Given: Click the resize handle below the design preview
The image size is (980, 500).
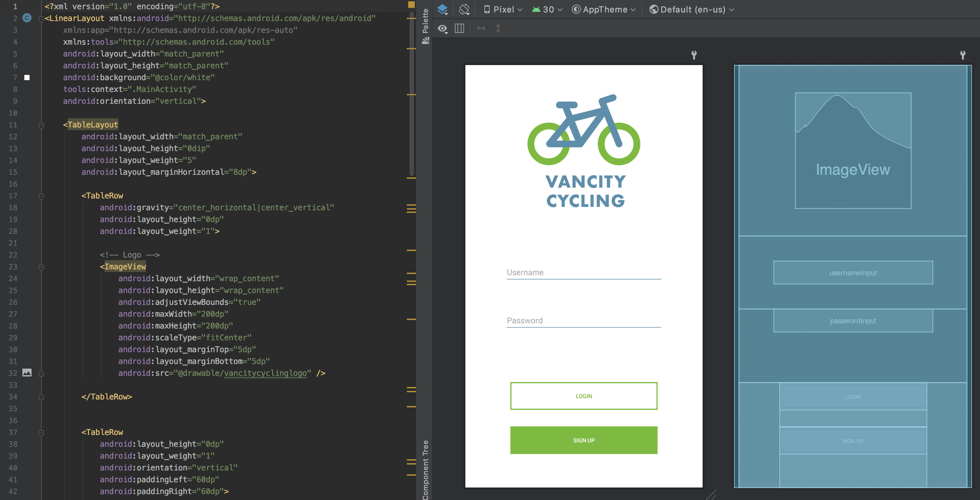Looking at the screenshot, I should [x=711, y=495].
